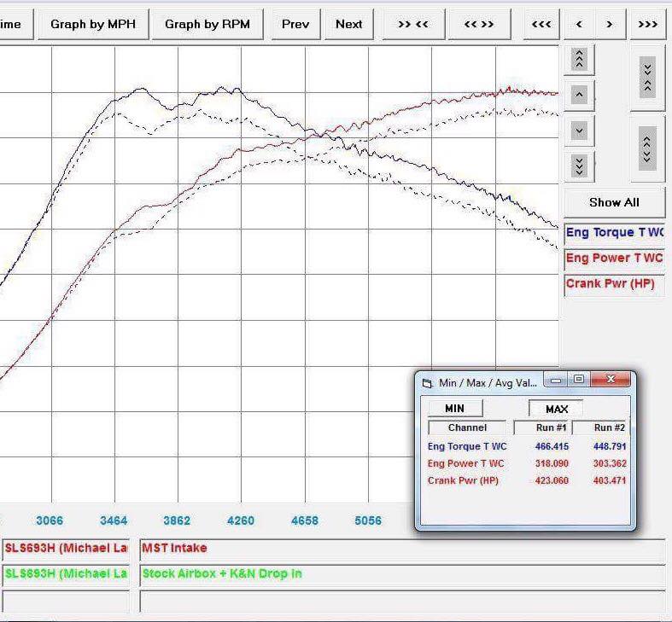Click the 4260 RPM axis label

241,521
